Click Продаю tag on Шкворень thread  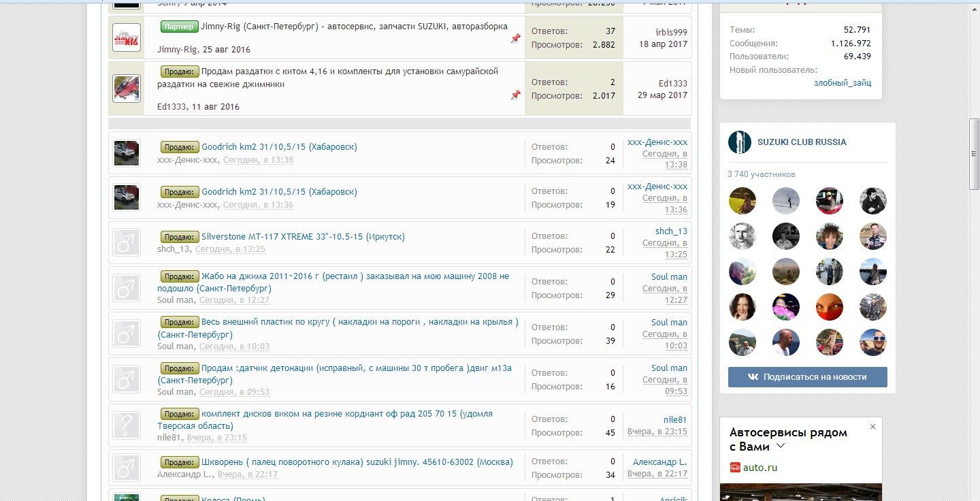pyautogui.click(x=180, y=462)
